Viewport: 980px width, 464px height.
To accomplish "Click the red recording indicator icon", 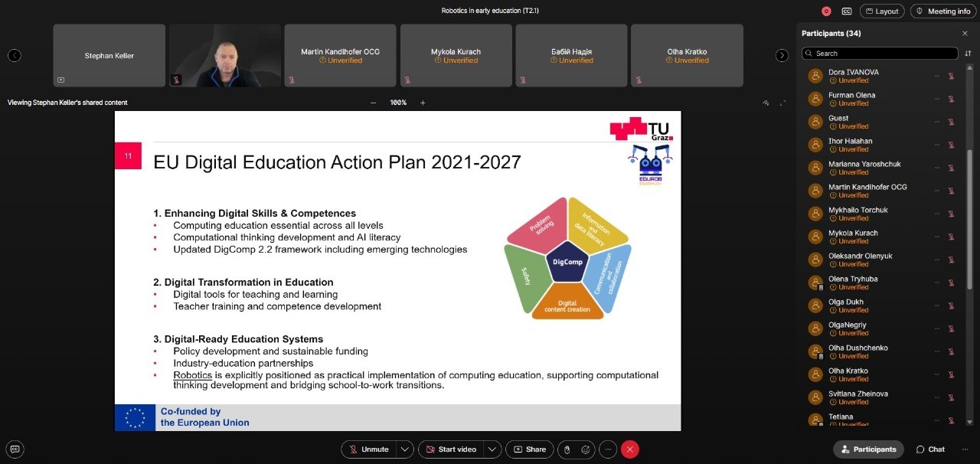I will pos(826,11).
